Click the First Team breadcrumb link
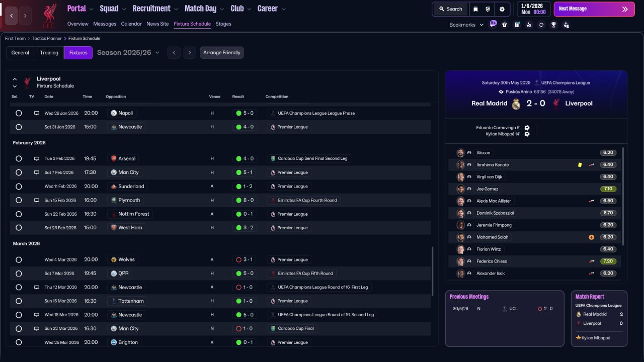Image resolution: width=644 pixels, height=362 pixels. [15, 38]
